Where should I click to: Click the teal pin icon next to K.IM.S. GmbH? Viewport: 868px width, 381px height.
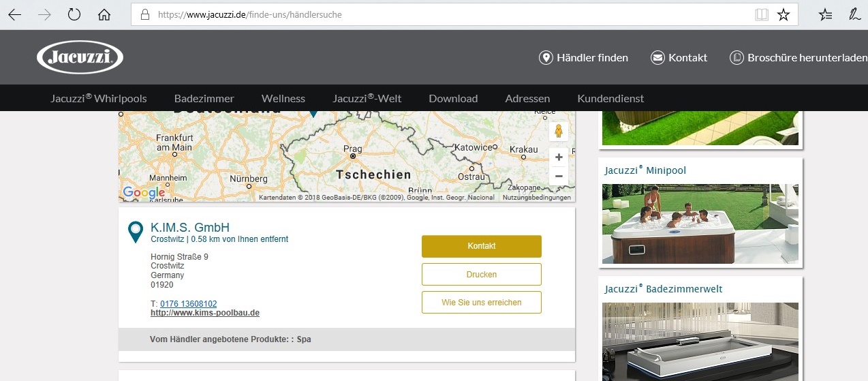[x=136, y=232]
